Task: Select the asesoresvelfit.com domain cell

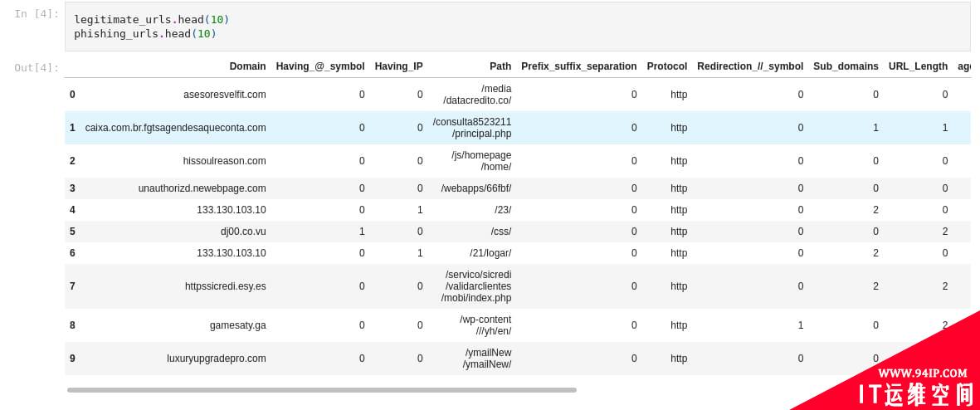Action: click(224, 95)
